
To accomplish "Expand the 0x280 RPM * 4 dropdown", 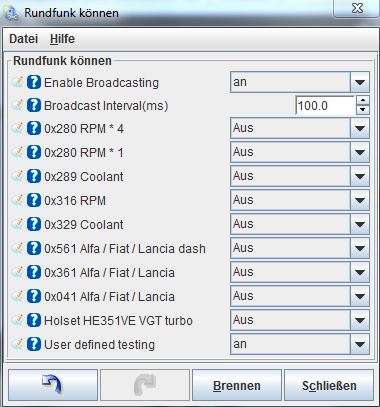I will tap(300, 128).
